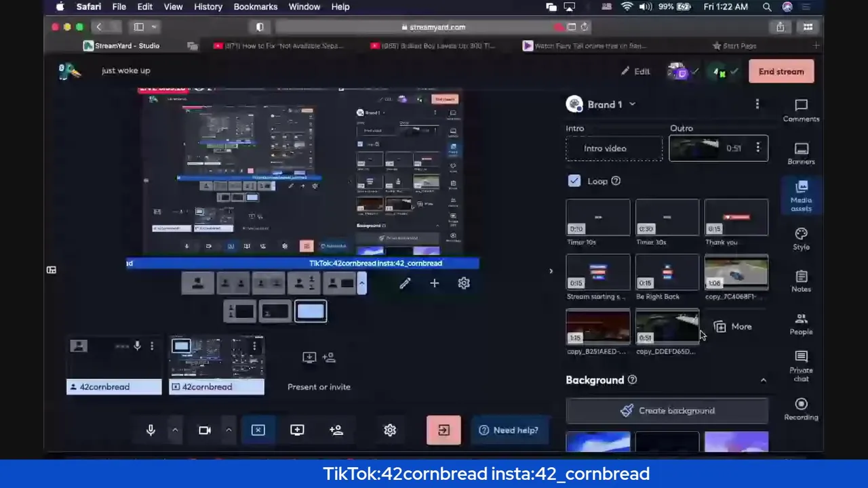
Task: Click the Create background button
Action: pos(667,411)
